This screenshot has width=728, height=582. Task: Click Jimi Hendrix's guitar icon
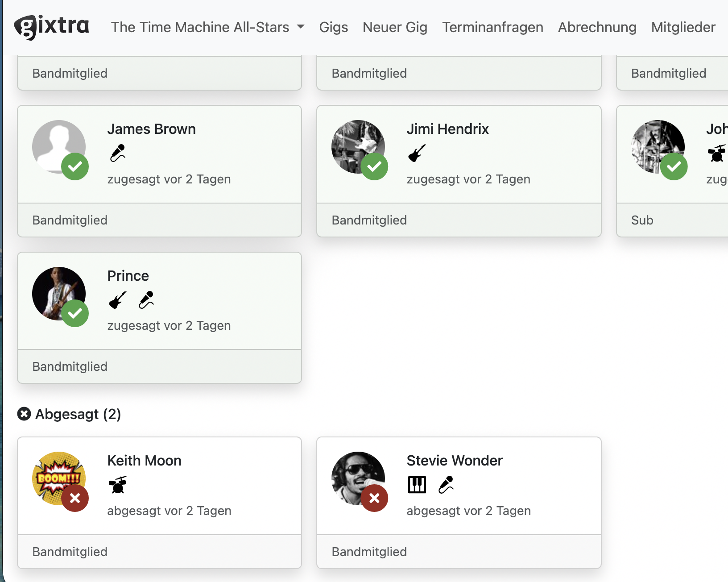point(417,153)
